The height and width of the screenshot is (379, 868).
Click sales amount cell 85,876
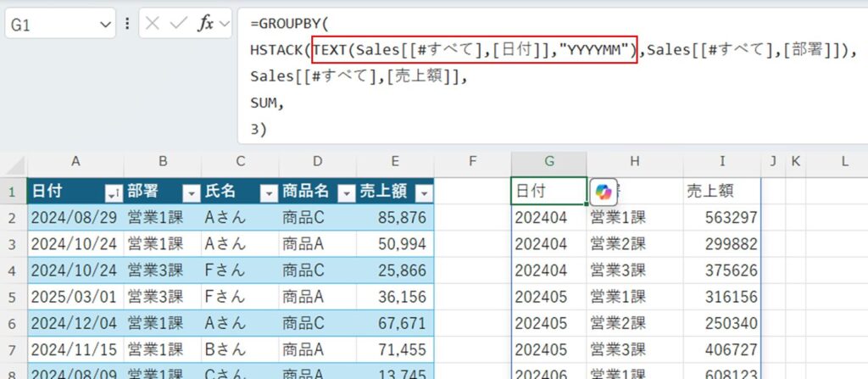coord(395,218)
